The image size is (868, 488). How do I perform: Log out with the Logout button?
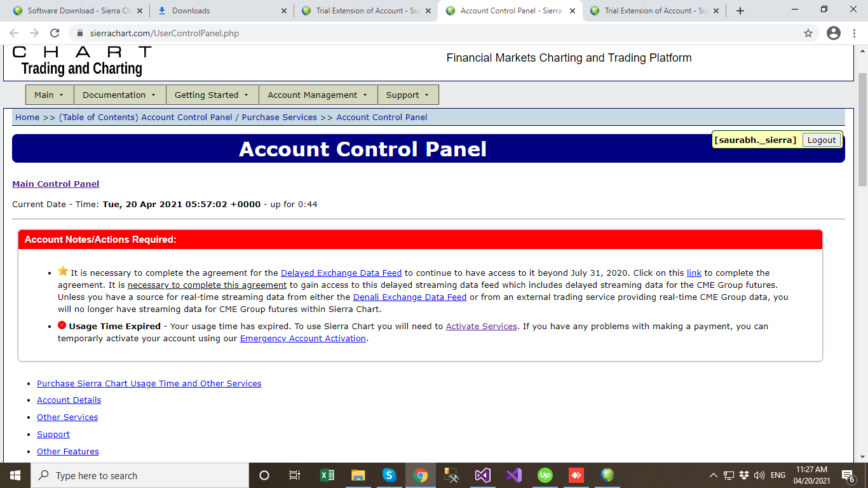pyautogui.click(x=822, y=140)
